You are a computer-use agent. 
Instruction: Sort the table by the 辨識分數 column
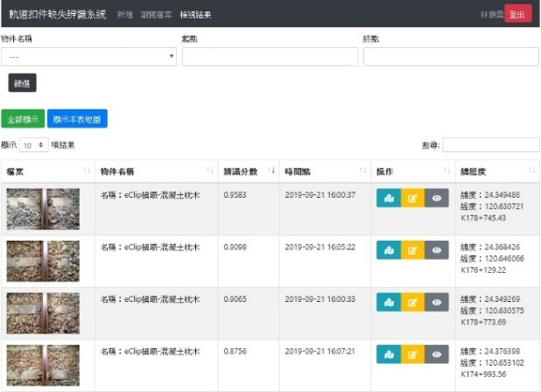(x=248, y=171)
